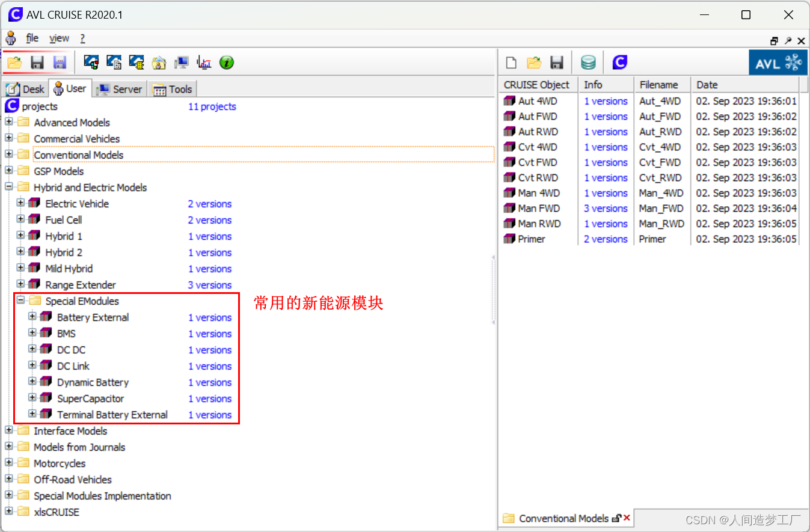
Task: Switch to the Tools tab
Action: [173, 89]
